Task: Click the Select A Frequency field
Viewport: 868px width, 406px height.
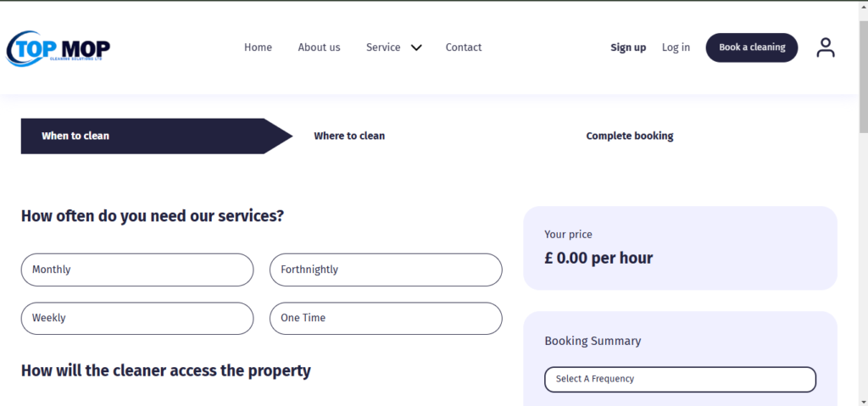Action: click(680, 379)
